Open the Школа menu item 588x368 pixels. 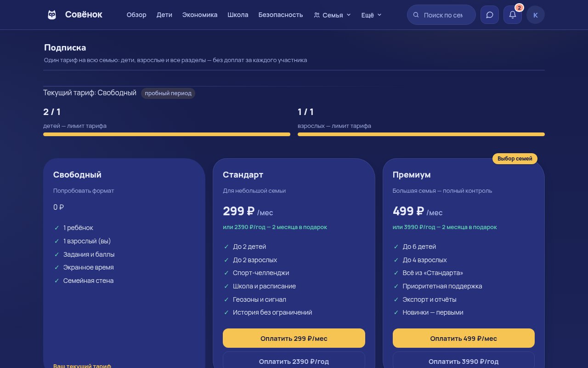[238, 15]
